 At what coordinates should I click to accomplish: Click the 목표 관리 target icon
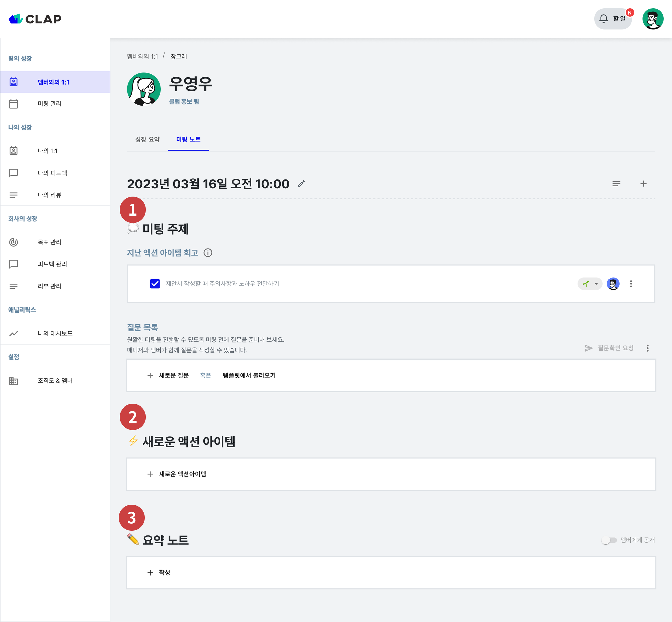coord(14,242)
